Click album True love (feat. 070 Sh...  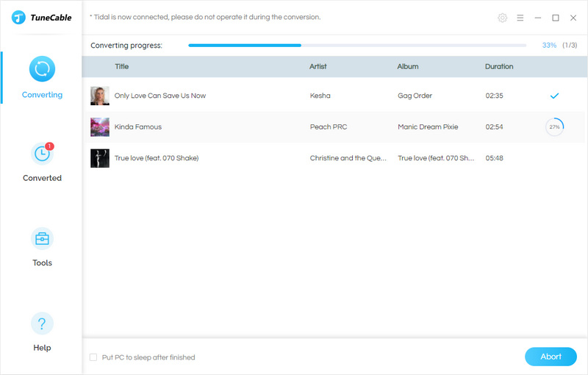(436, 158)
